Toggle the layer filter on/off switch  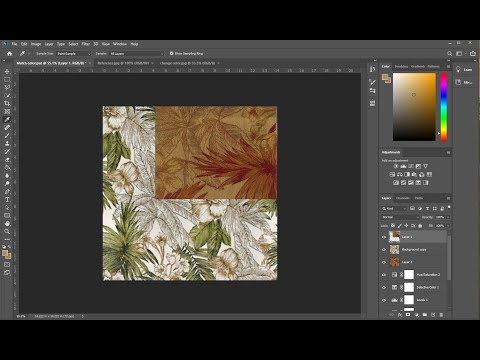pyautogui.click(x=449, y=208)
